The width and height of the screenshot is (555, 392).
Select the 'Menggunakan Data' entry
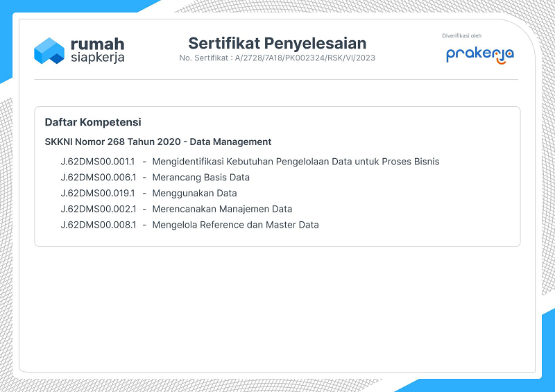(x=194, y=194)
